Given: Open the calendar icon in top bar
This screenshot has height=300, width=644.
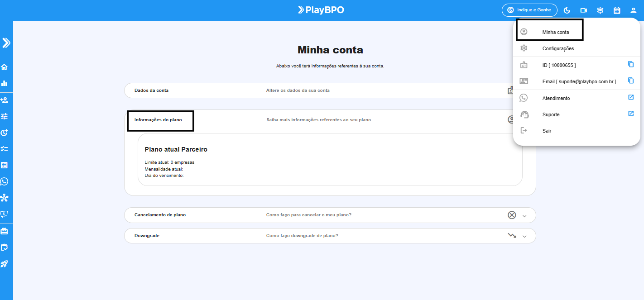Looking at the screenshot, I should point(617,10).
